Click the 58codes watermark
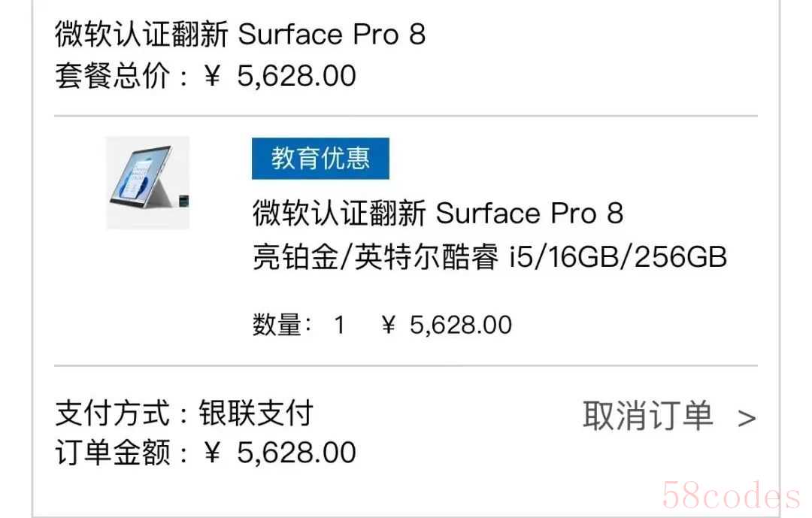The height and width of the screenshot is (518, 812). coord(731,496)
